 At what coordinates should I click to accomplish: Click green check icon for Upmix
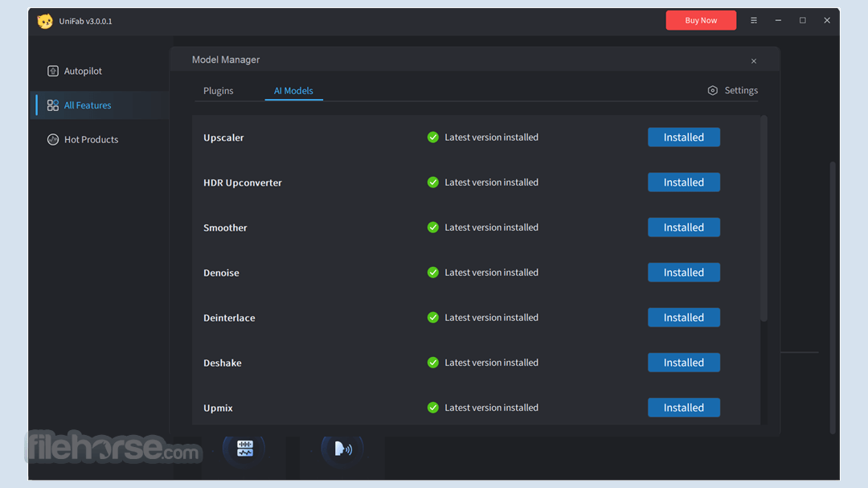433,408
